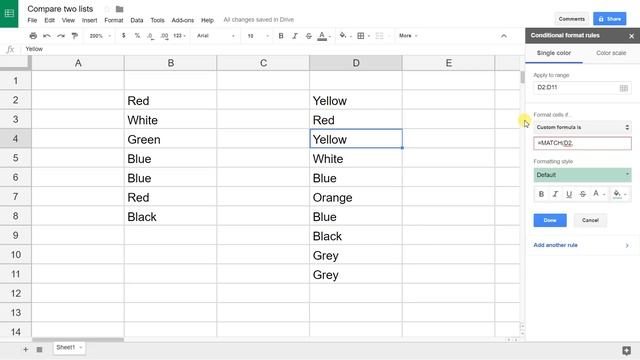Open the Add-ons menu
This screenshot has width=640, height=360.
coord(182,20)
